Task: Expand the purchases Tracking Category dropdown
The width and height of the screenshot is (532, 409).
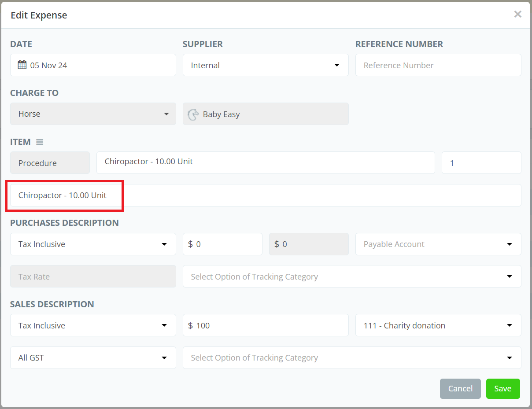Action: (x=351, y=276)
